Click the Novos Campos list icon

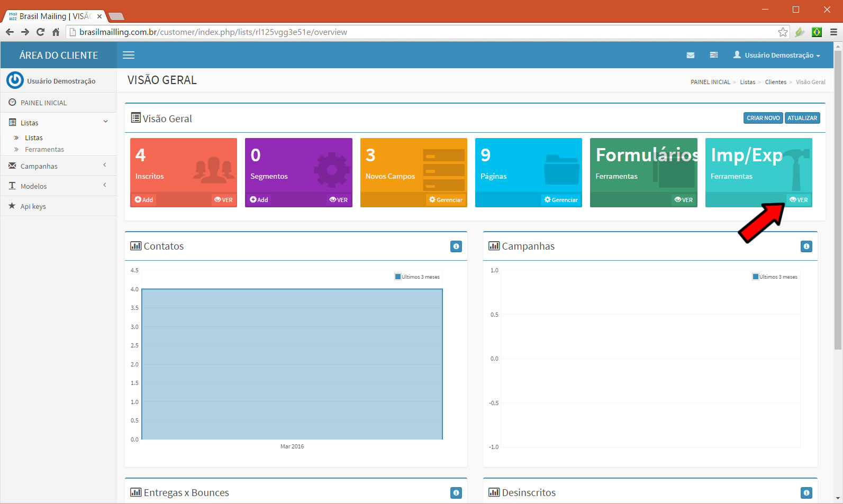(x=444, y=170)
